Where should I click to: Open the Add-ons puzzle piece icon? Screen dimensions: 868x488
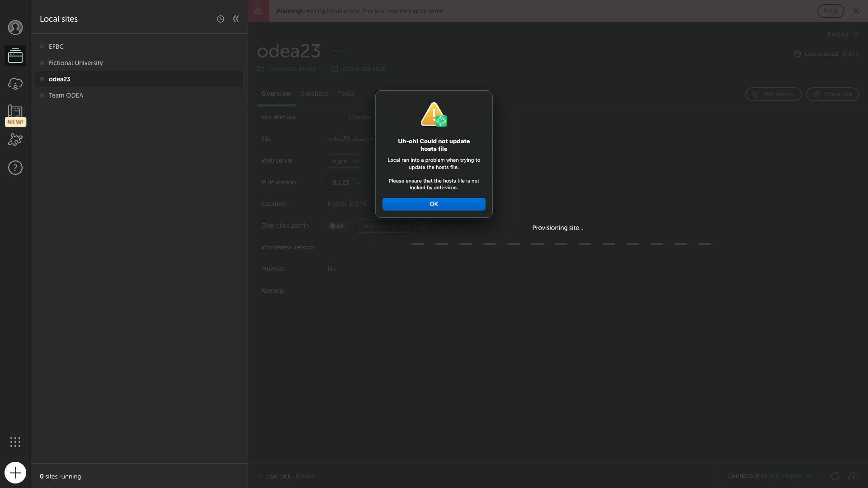tap(15, 140)
